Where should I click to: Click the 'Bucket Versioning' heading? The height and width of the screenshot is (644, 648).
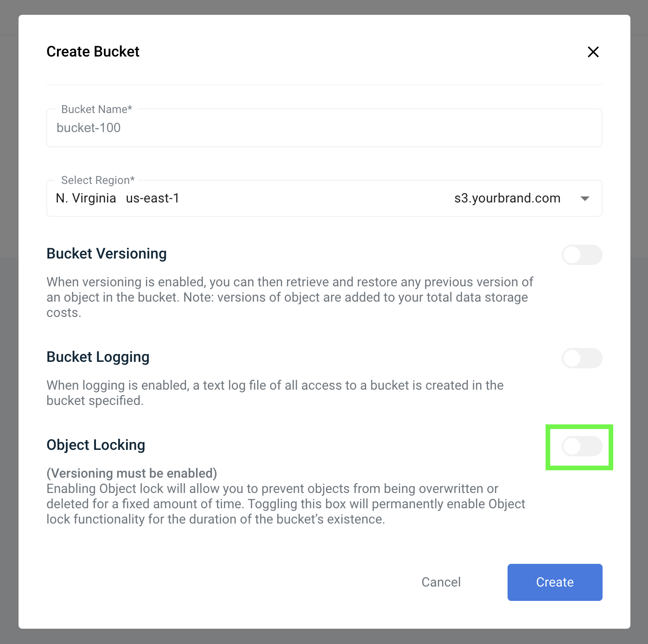click(x=107, y=253)
